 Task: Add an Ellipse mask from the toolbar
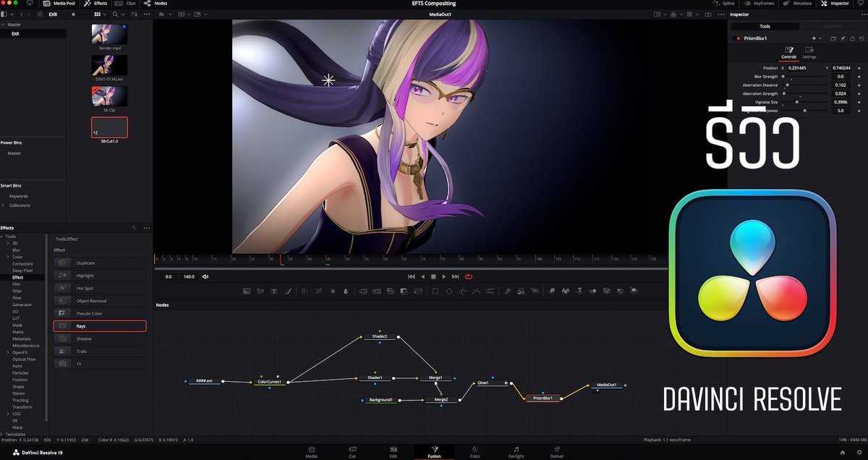(x=449, y=290)
